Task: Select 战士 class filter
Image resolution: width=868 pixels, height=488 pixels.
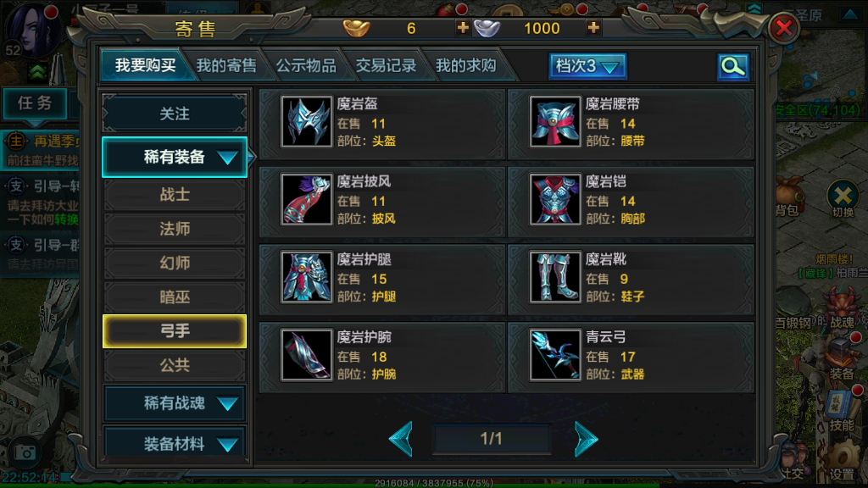Action: [175, 195]
